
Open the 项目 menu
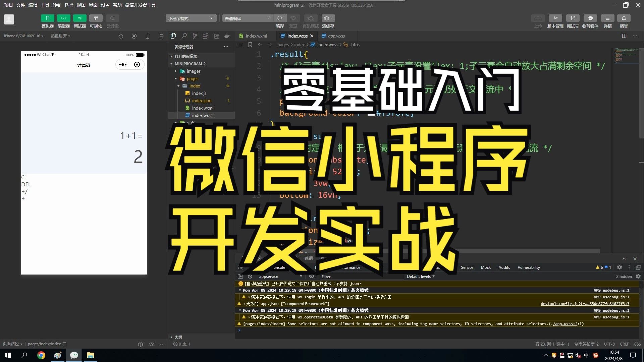(8, 5)
